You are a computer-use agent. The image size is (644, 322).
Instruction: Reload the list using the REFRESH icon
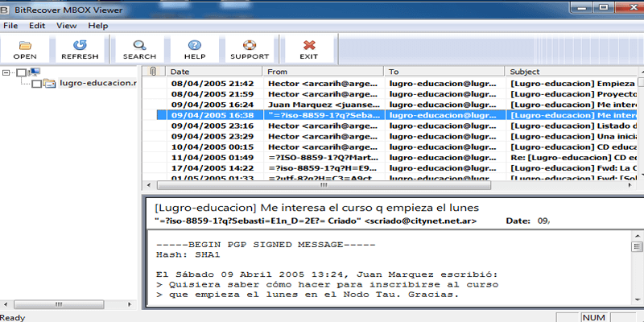coord(80,49)
